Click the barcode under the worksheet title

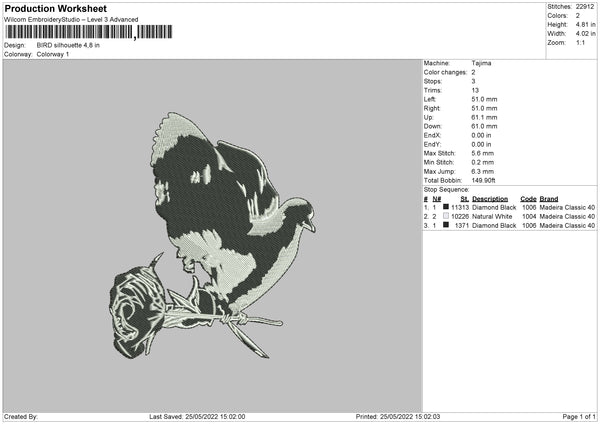(x=89, y=32)
